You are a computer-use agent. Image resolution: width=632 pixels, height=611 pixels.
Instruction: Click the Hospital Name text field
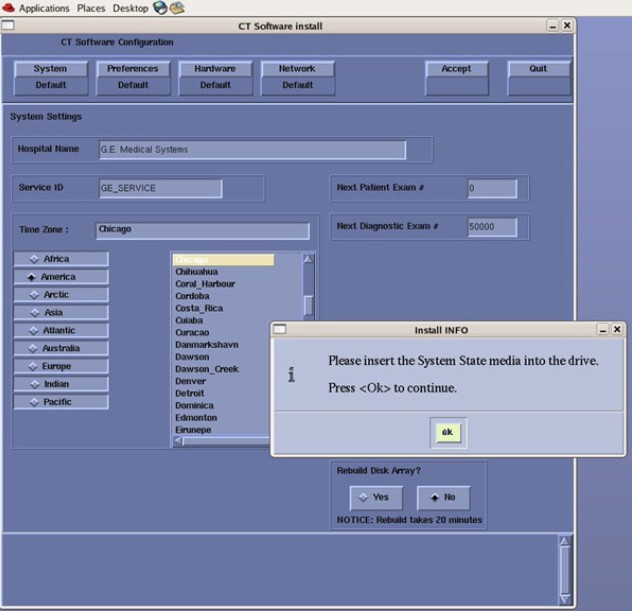tap(251, 150)
